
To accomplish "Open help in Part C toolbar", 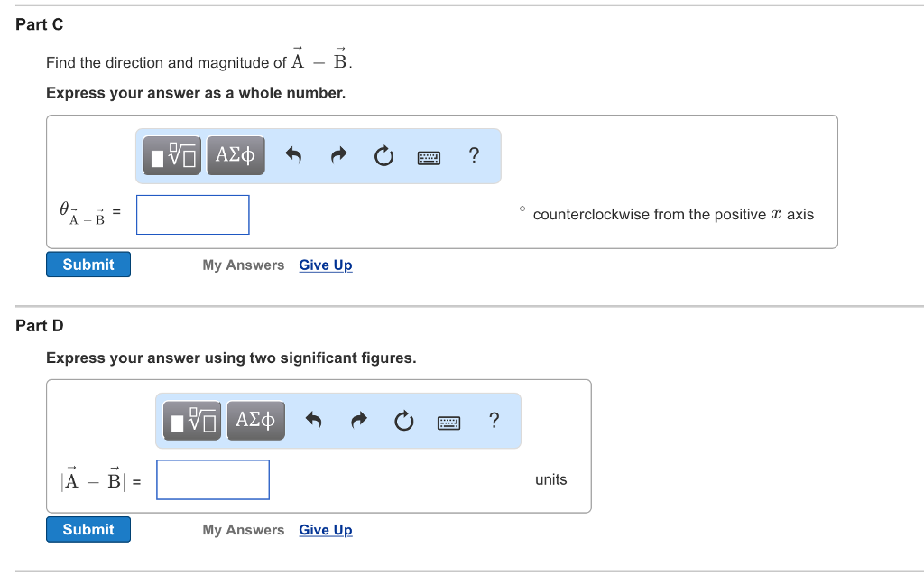I will (474, 156).
